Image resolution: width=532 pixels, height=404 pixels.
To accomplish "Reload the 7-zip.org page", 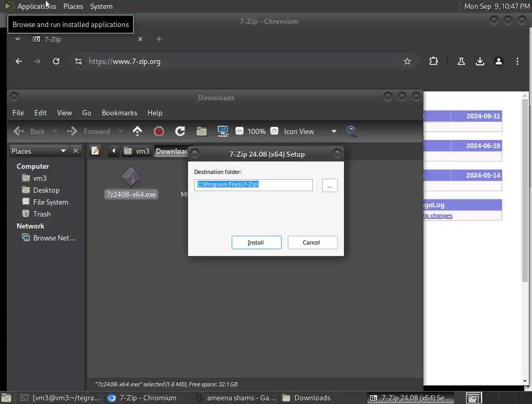I will pos(56,61).
